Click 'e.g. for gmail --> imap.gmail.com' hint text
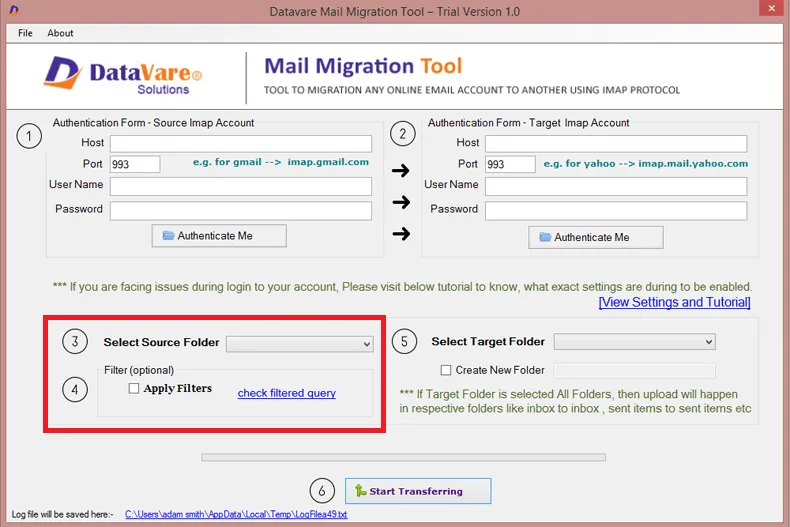Screen dimensions: 790x527 click(281, 162)
